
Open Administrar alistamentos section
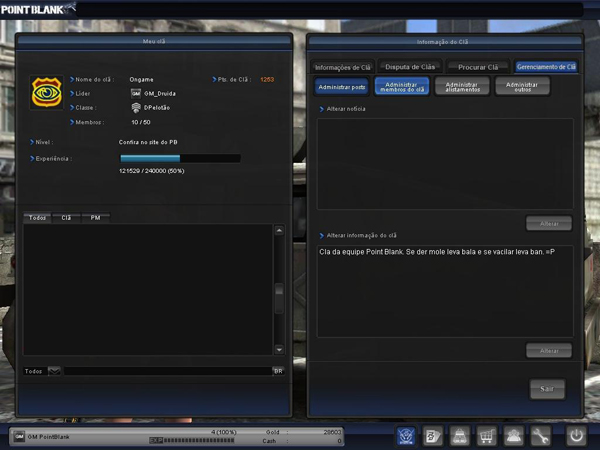click(462, 87)
